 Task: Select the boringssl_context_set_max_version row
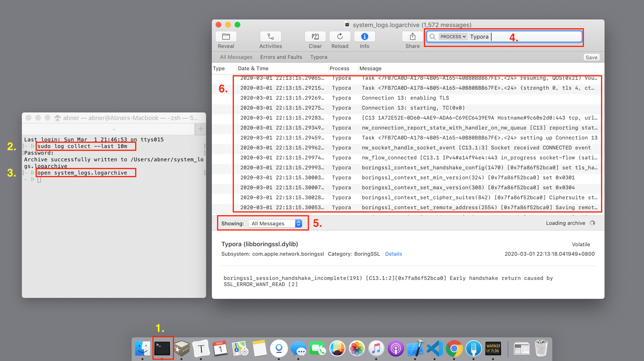point(408,188)
